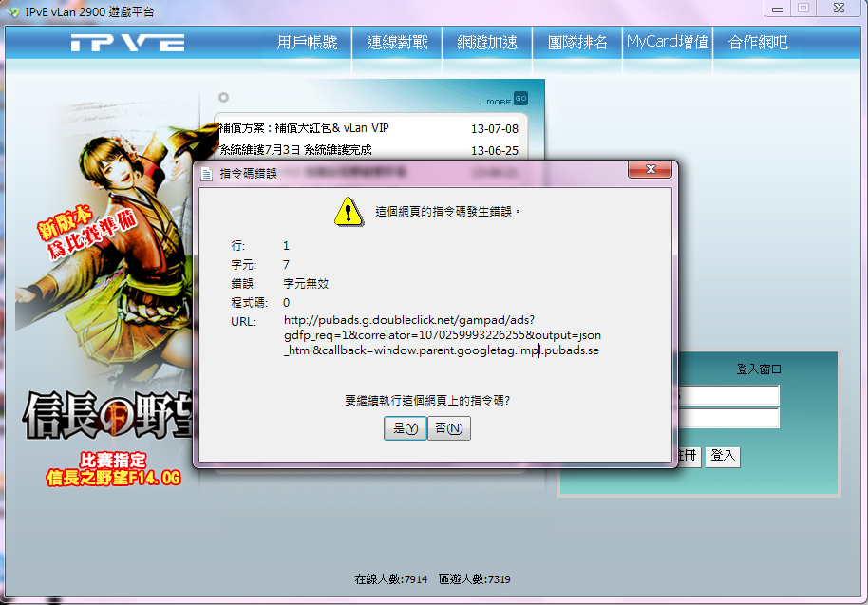Viewport: 868px width, 605px height.
Task: Click the 否(N) button in error dialog
Action: pyautogui.click(x=449, y=428)
